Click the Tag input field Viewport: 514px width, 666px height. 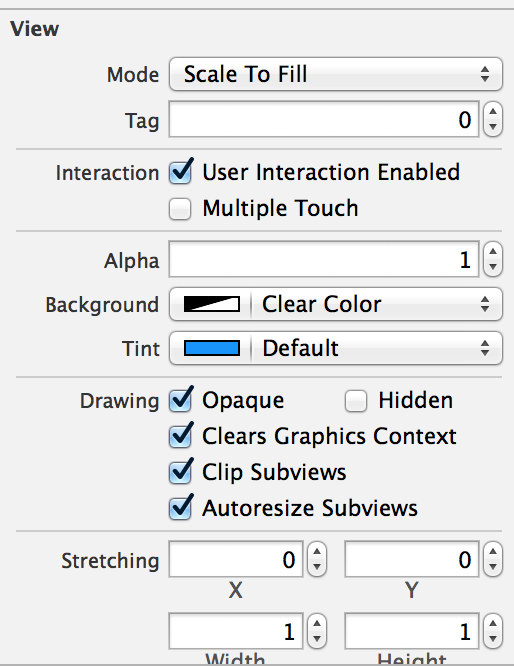pos(324,119)
